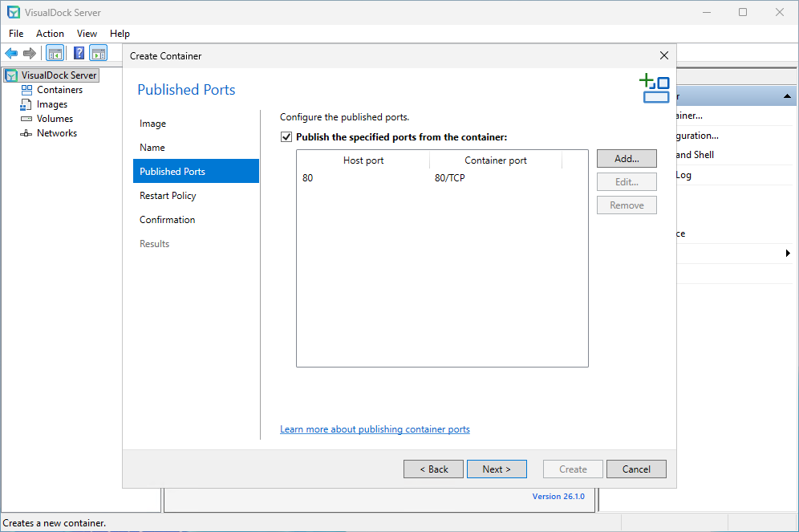Select VisualDock Server root node label
The height and width of the screenshot is (532, 799).
59,75
